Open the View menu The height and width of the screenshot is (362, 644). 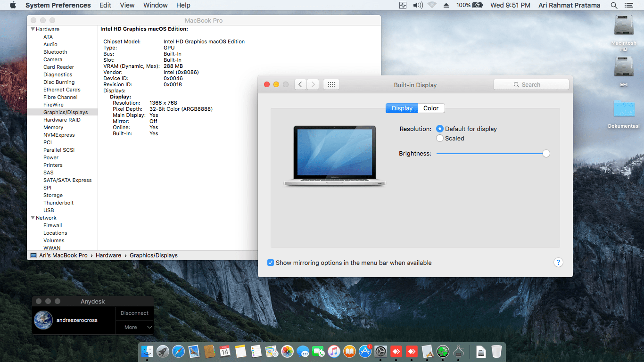(127, 5)
